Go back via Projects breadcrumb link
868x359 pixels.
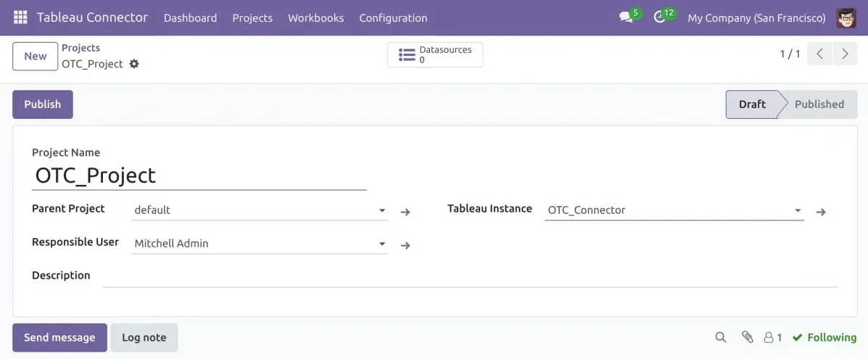(x=80, y=48)
